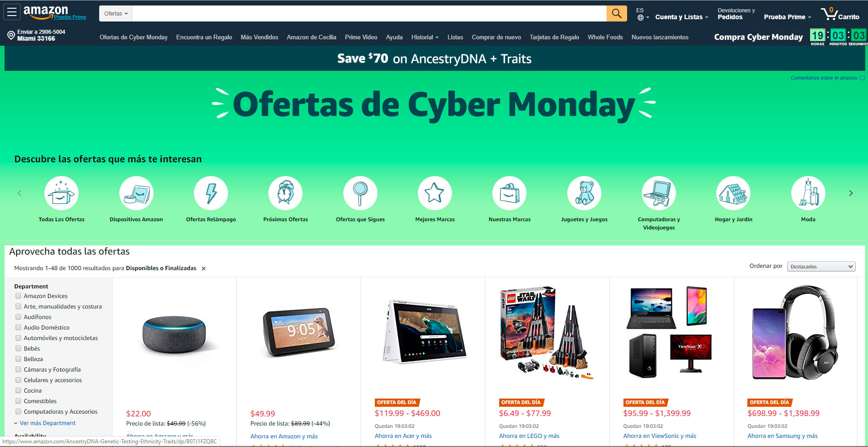Select the Mejores Marcas star icon
Viewport: 868px width, 447px height.
coord(435,193)
